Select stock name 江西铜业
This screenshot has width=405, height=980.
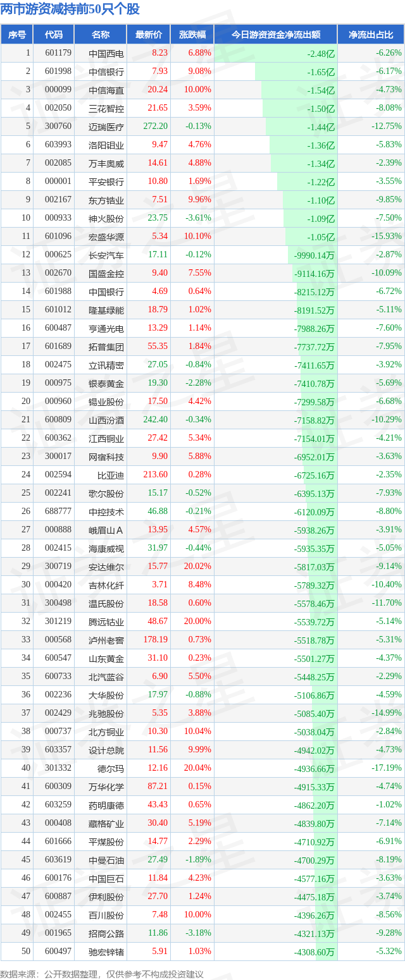tap(106, 439)
